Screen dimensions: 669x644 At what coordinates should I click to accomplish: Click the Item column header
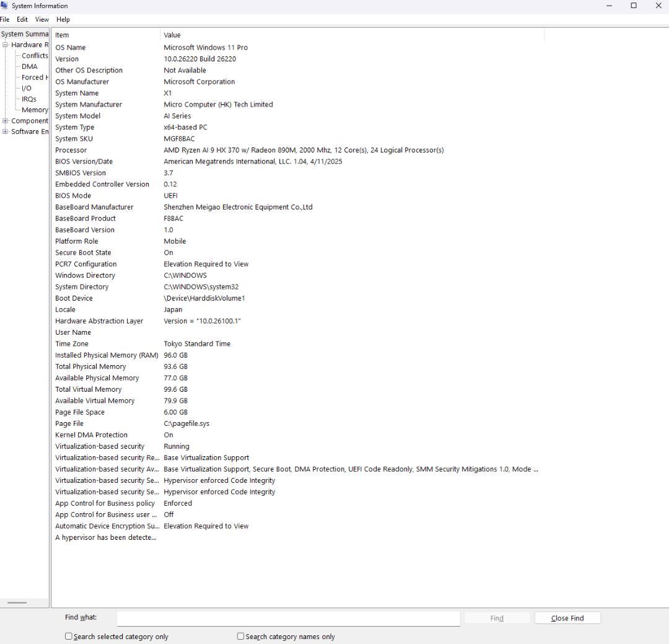click(x=105, y=35)
